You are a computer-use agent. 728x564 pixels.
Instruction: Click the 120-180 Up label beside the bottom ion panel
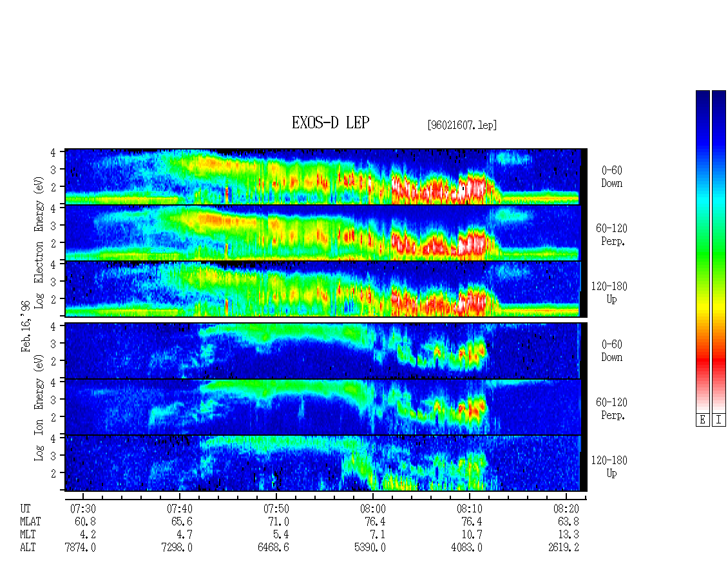609,467
